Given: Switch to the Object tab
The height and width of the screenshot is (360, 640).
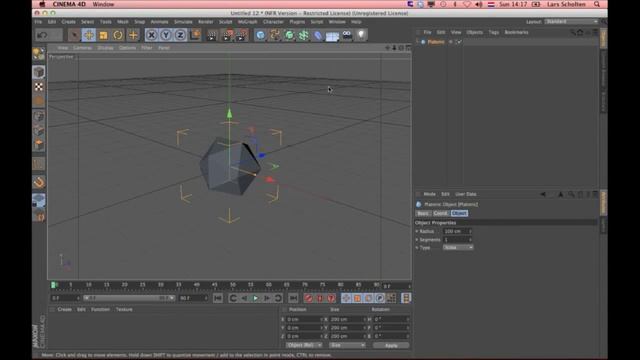Looking at the screenshot, I should click(459, 213).
